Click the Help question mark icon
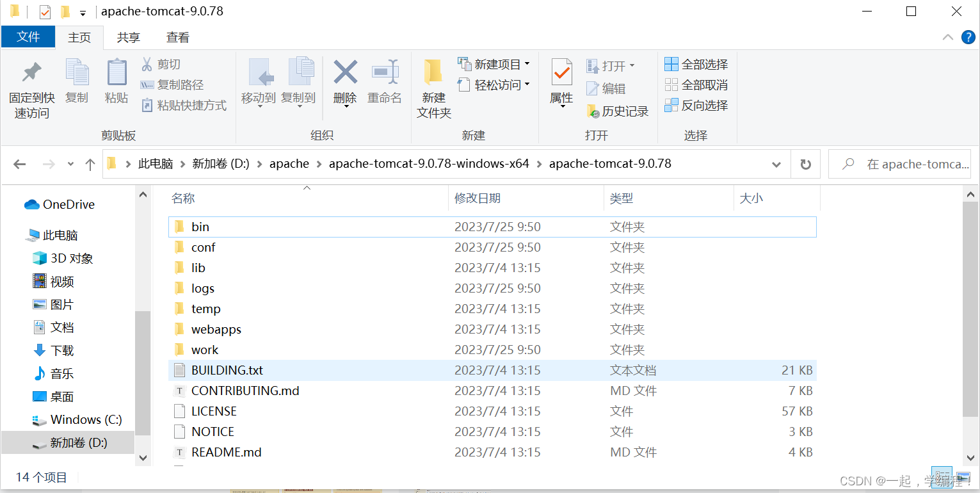 point(969,37)
